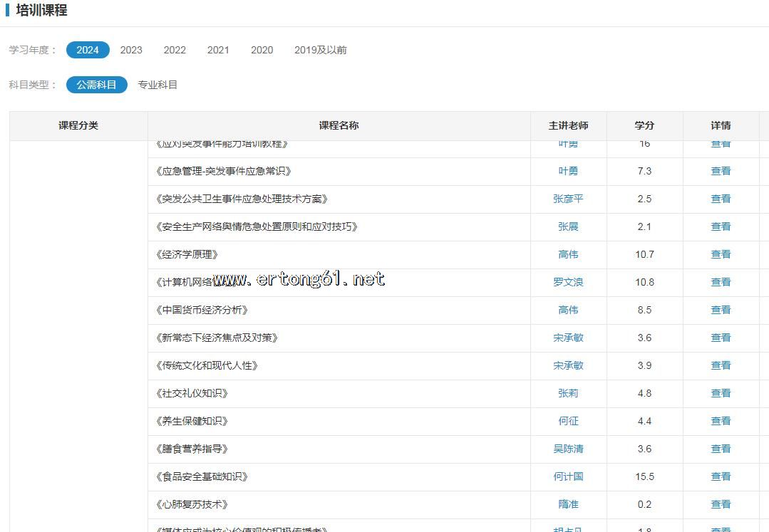
Task: Filter courses by year 2021
Action: tap(218, 50)
